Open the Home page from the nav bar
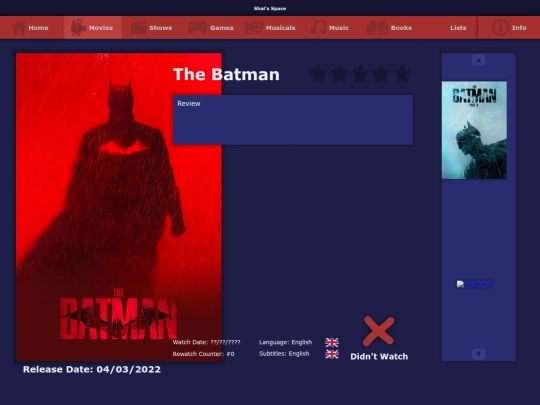540x405 pixels. tap(32, 28)
